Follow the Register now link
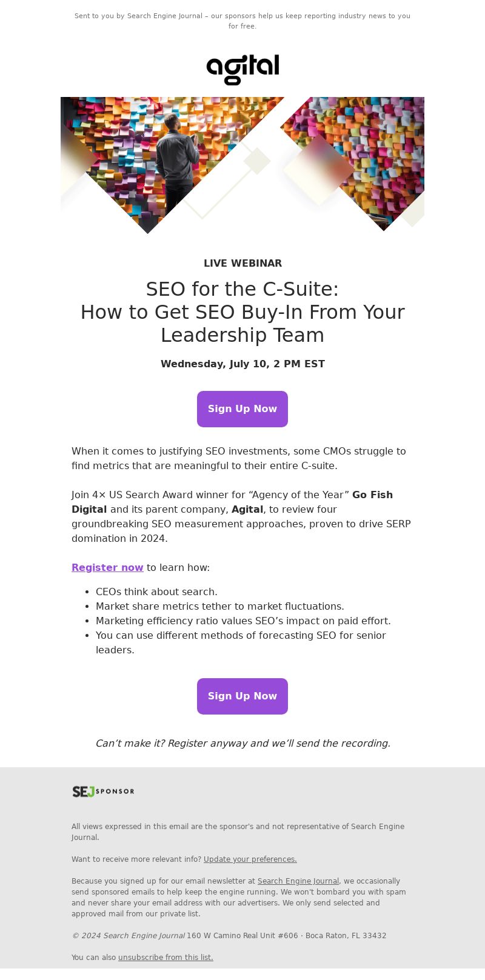The width and height of the screenshot is (485, 980). coord(107,568)
